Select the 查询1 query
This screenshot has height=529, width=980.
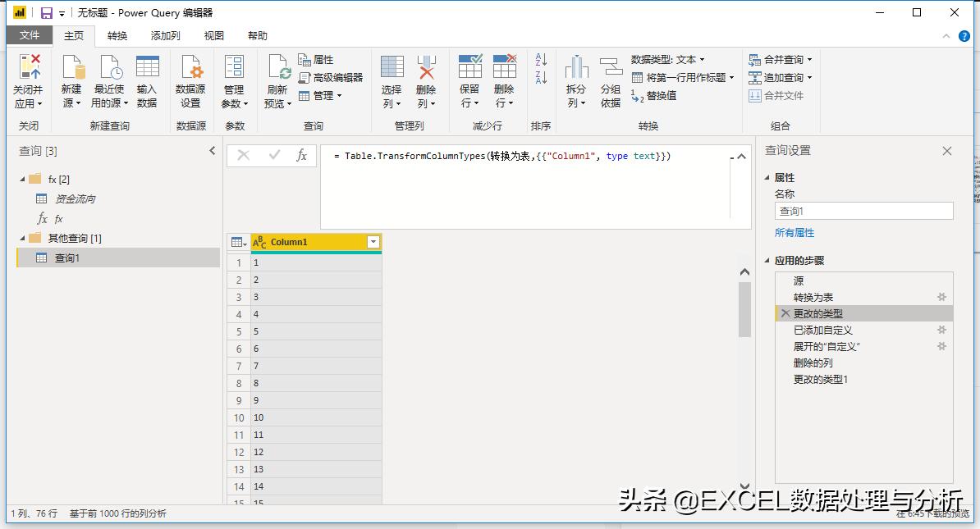[x=119, y=258]
